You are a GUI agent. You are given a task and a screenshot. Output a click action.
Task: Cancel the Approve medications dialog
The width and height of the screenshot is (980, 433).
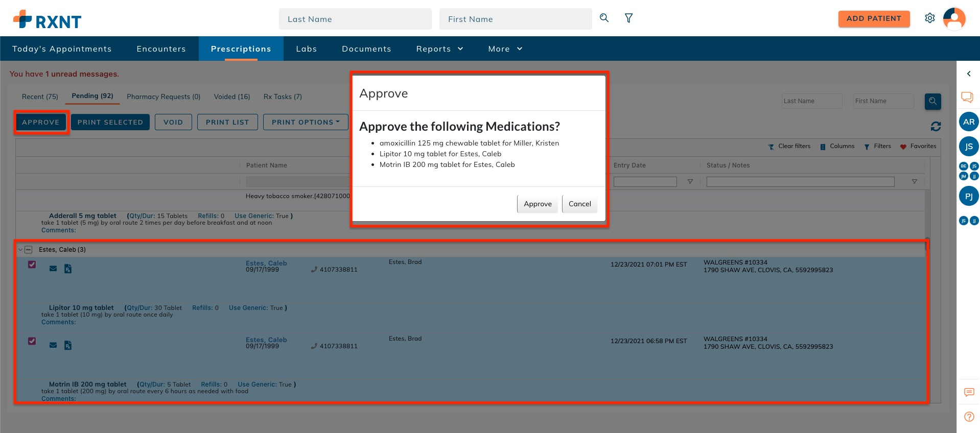[x=579, y=204]
